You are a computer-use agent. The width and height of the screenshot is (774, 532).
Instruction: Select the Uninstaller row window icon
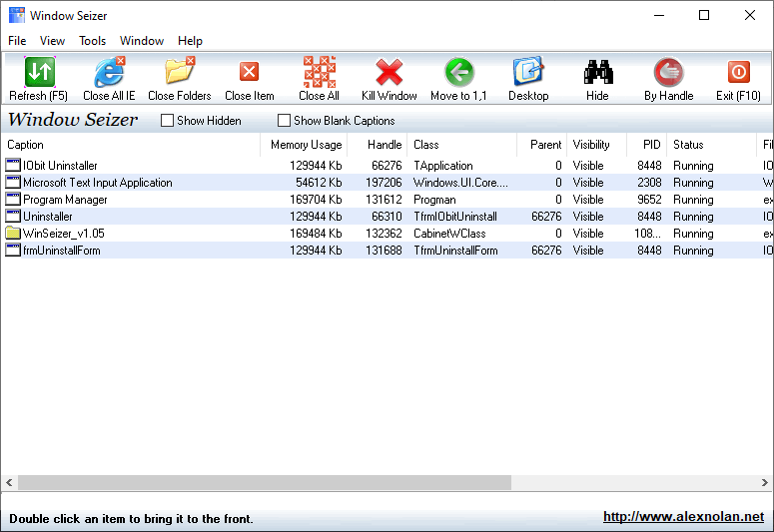coord(13,217)
